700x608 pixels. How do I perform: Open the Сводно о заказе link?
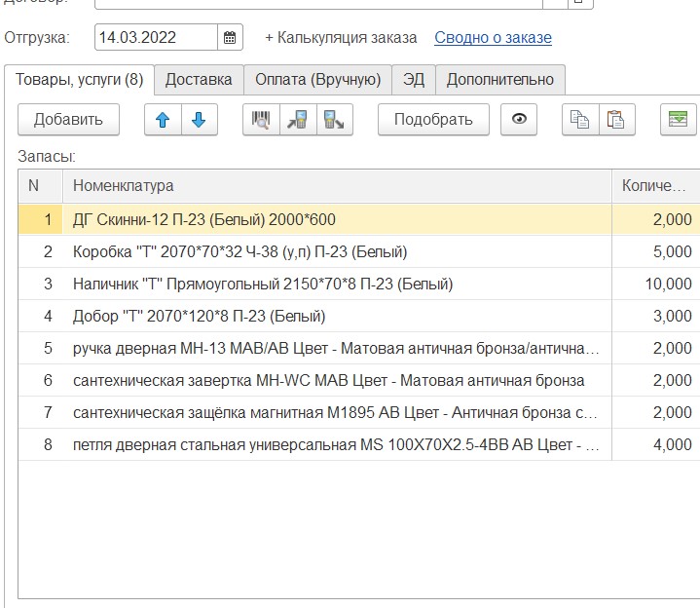coord(493,38)
